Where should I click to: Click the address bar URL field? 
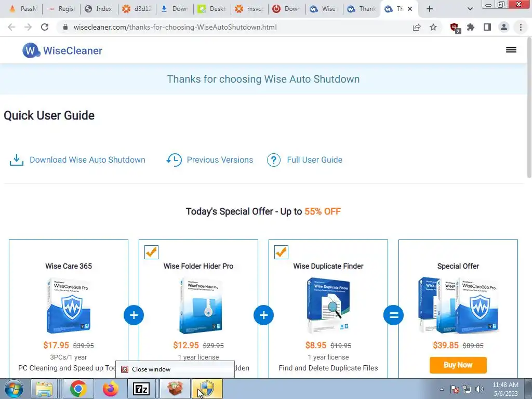click(234, 27)
